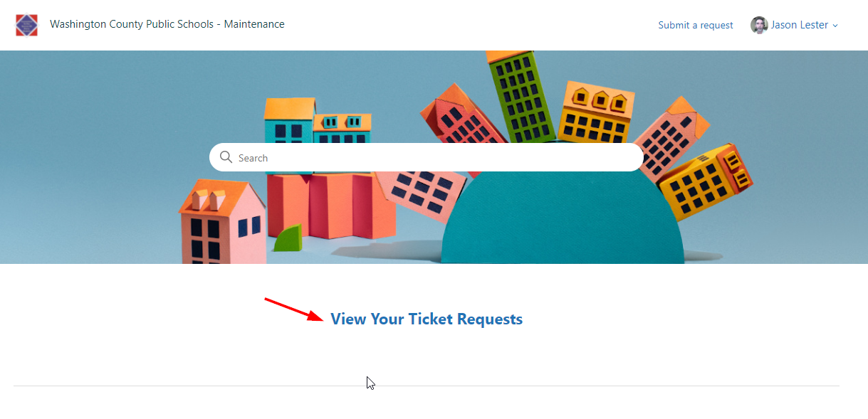The height and width of the screenshot is (419, 868).
Task: Focus the Search input field
Action: (426, 157)
